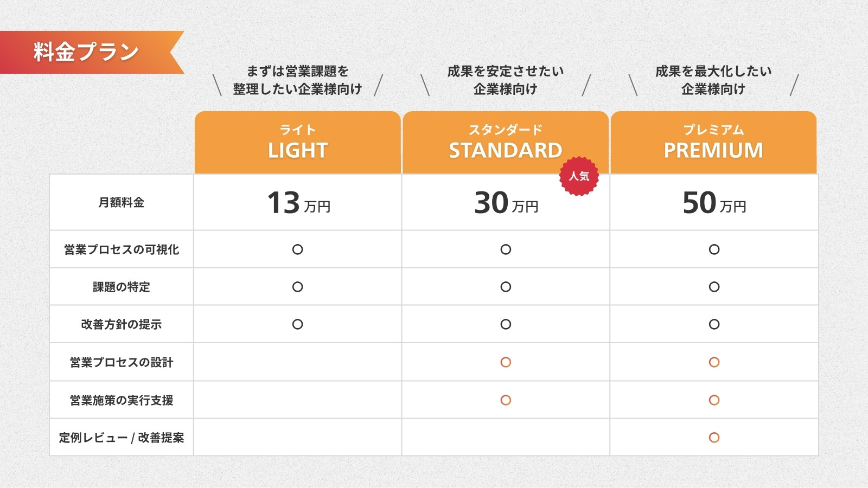This screenshot has width=868, height=488.
Task: Click LIGHT plan 営業プロセスの可視化 circle
Action: tap(297, 249)
